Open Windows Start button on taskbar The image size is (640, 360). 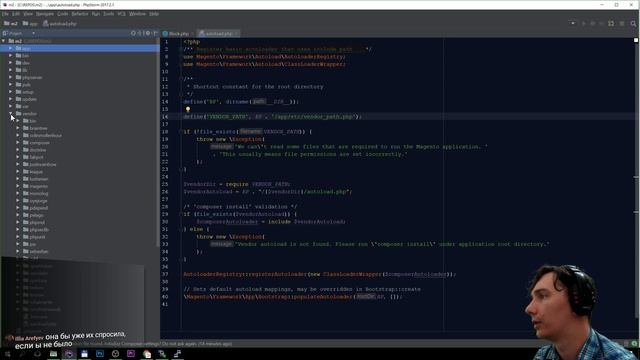[x=7, y=354]
